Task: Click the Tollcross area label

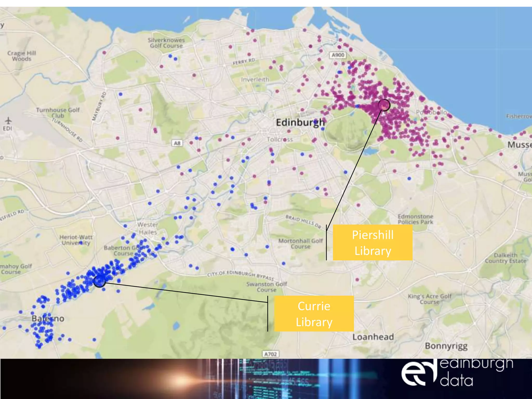Action: coord(280,139)
